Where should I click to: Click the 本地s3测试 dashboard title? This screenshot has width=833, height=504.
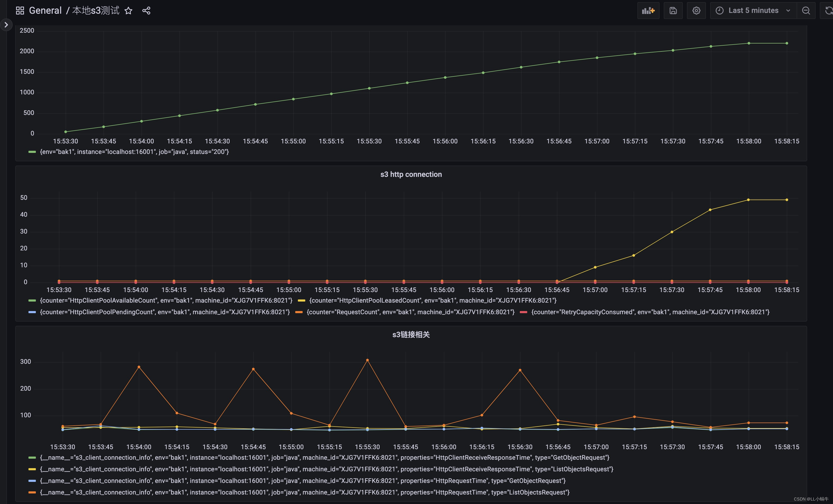(x=96, y=11)
